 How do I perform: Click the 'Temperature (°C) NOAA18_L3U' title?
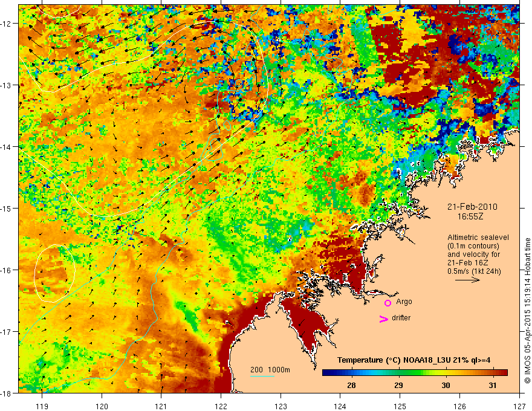394,360
